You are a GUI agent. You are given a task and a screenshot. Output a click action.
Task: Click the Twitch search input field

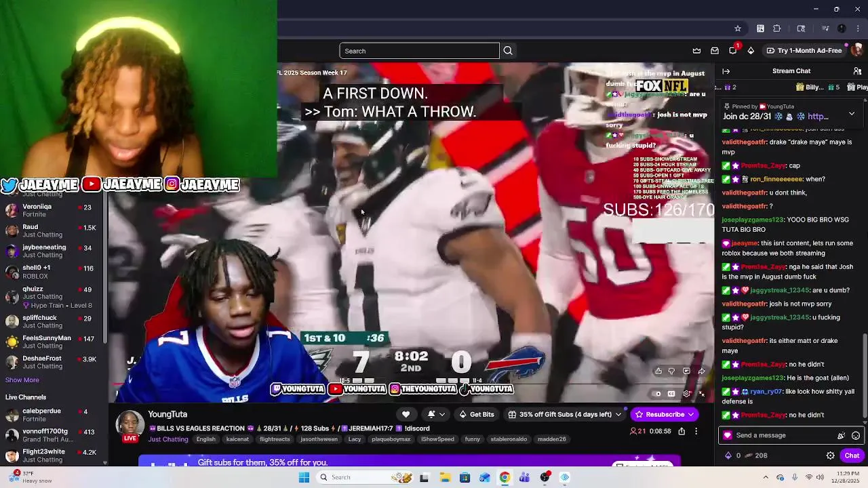click(419, 51)
